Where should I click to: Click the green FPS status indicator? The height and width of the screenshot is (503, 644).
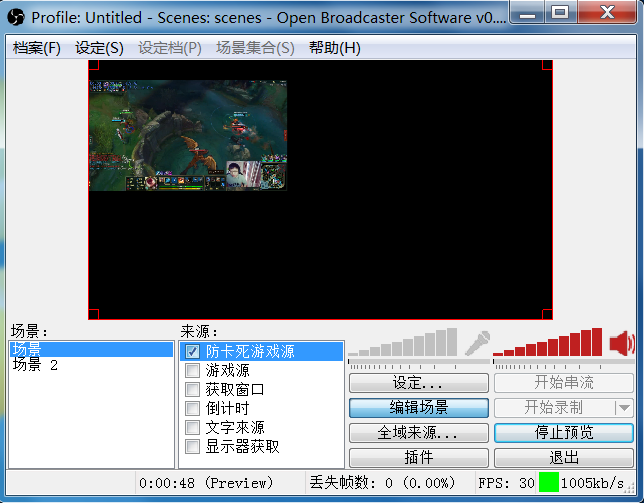(x=548, y=482)
